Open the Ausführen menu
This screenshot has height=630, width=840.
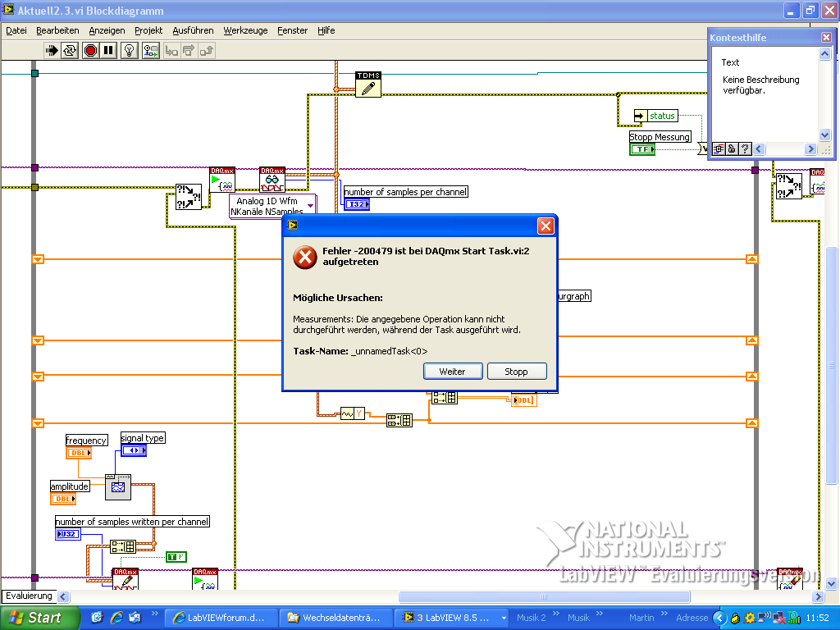click(x=193, y=30)
